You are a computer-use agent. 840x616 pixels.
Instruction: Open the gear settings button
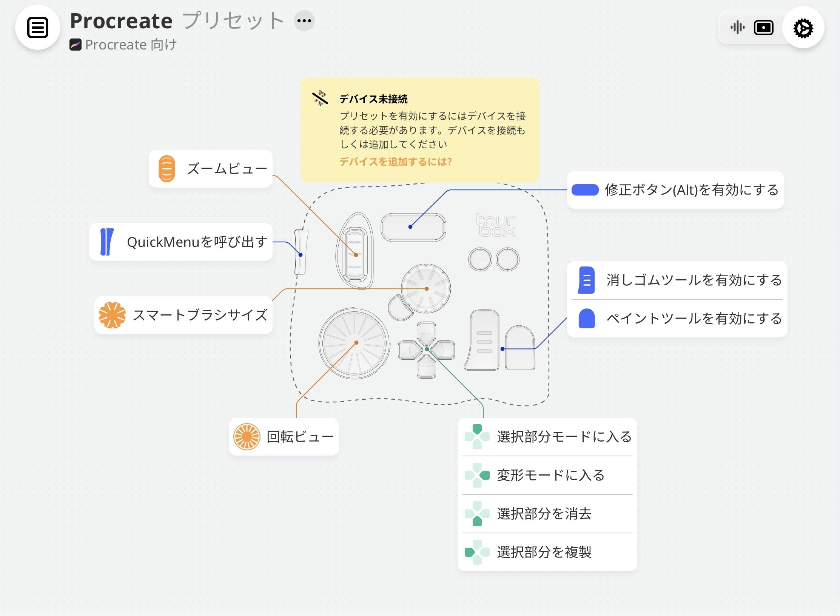[803, 28]
